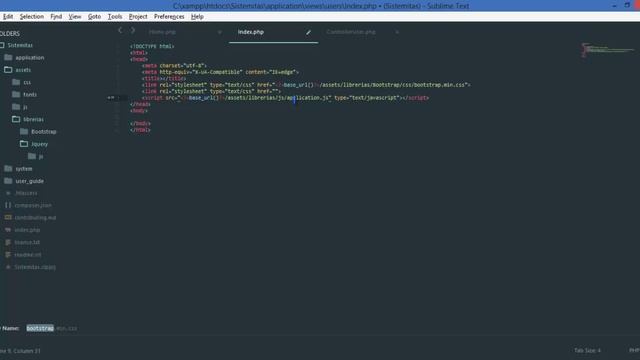The height and width of the screenshot is (360, 640).
Task: Open the Tools menu
Action: point(115,17)
